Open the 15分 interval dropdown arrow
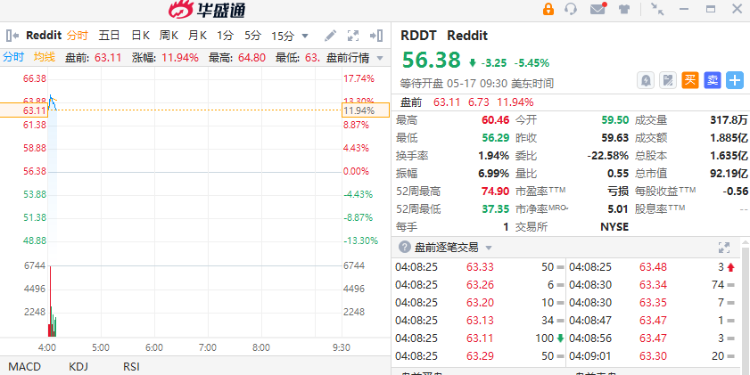The height and width of the screenshot is (375, 750). (305, 36)
